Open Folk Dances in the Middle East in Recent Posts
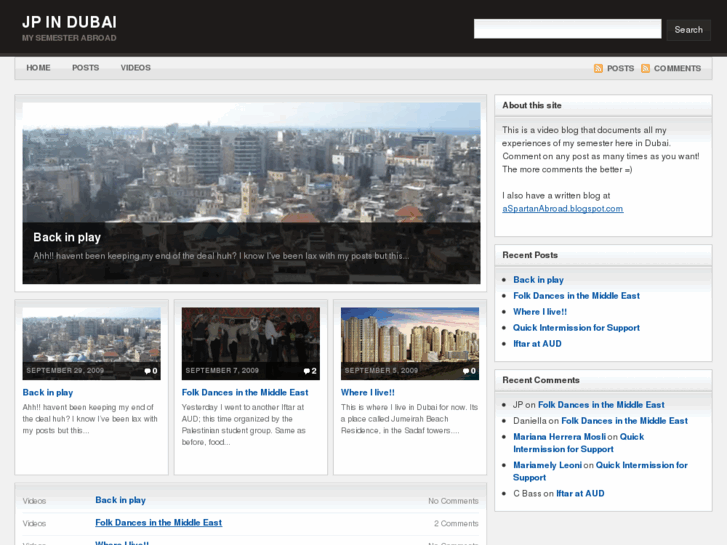Screen dimensions: 727x545 click(x=576, y=296)
